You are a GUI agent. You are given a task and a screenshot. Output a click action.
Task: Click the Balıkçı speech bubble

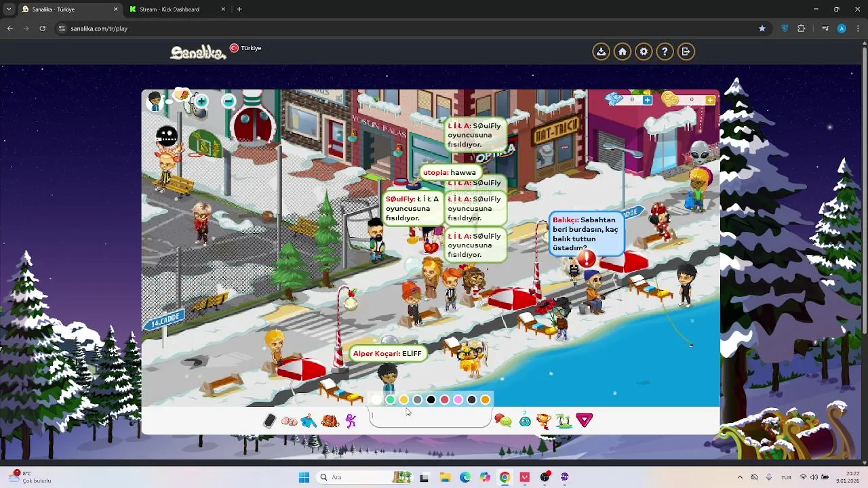[x=586, y=234]
